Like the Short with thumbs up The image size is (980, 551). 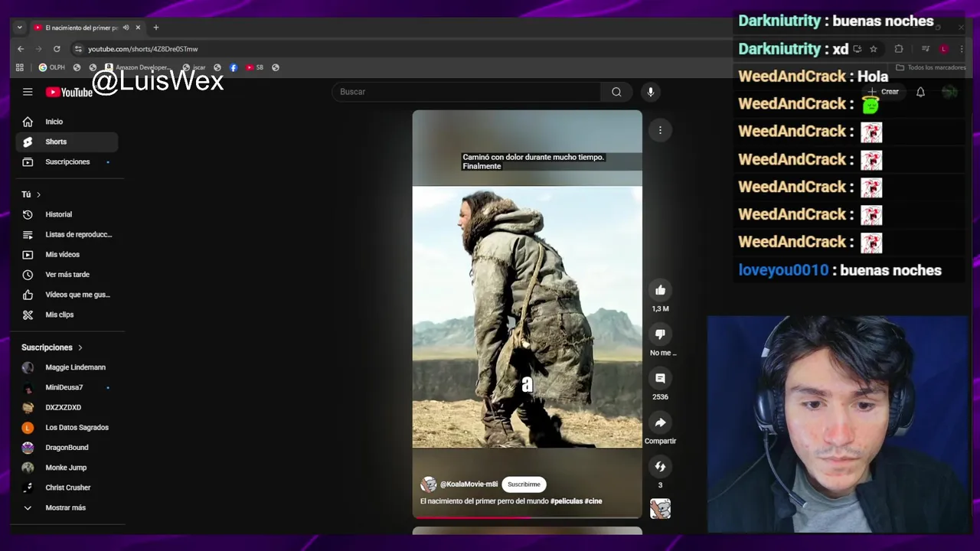tap(660, 290)
